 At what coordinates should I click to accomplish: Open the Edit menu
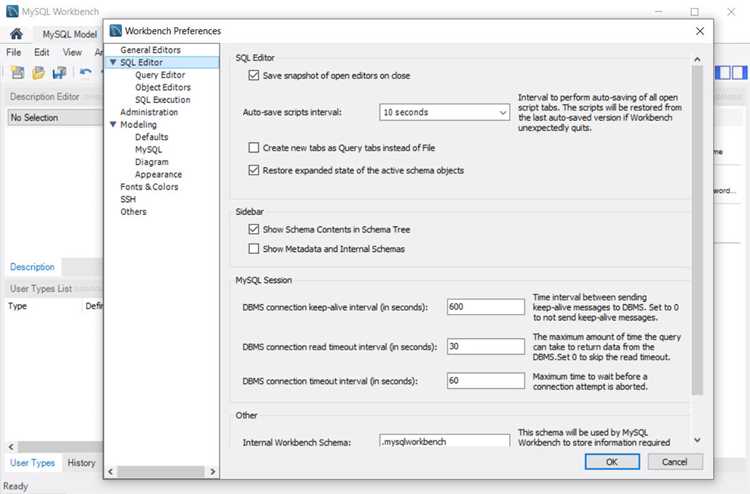click(x=42, y=52)
